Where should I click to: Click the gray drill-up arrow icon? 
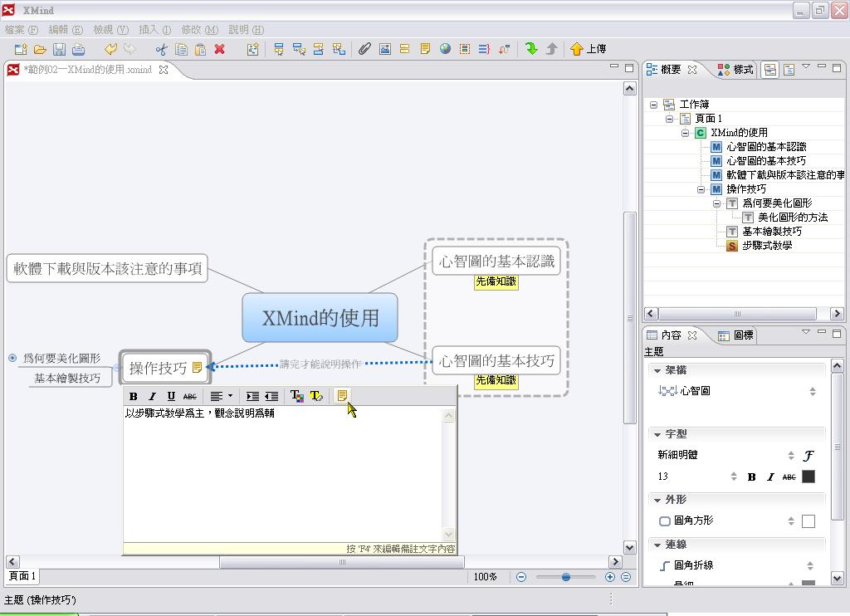551,49
